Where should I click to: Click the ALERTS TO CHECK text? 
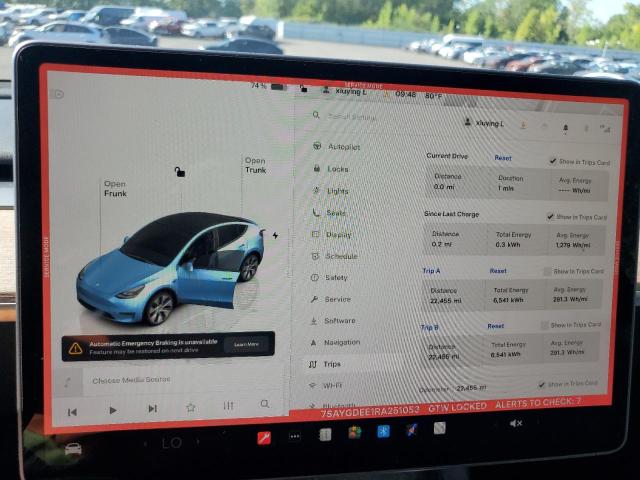pyautogui.click(x=538, y=404)
